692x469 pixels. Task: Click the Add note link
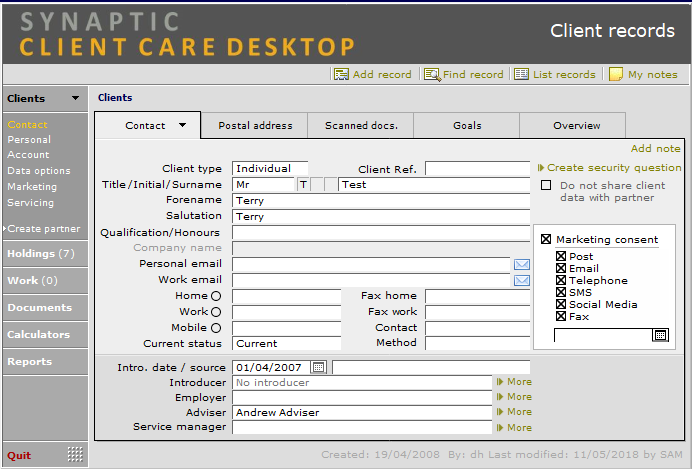point(655,149)
